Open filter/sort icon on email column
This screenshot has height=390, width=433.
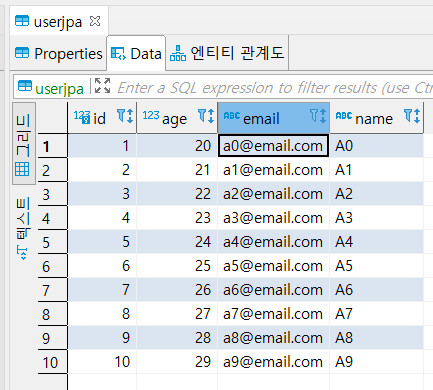[x=318, y=116]
